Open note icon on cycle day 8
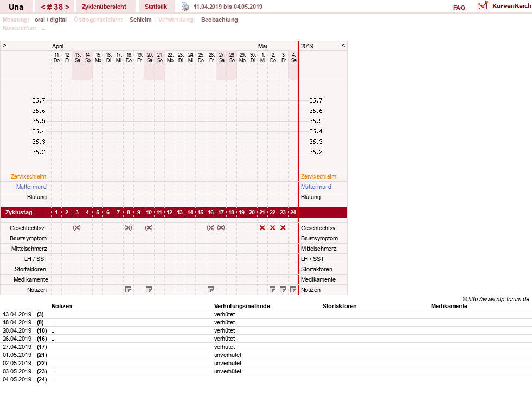The height and width of the screenshot is (414, 532). click(x=128, y=289)
